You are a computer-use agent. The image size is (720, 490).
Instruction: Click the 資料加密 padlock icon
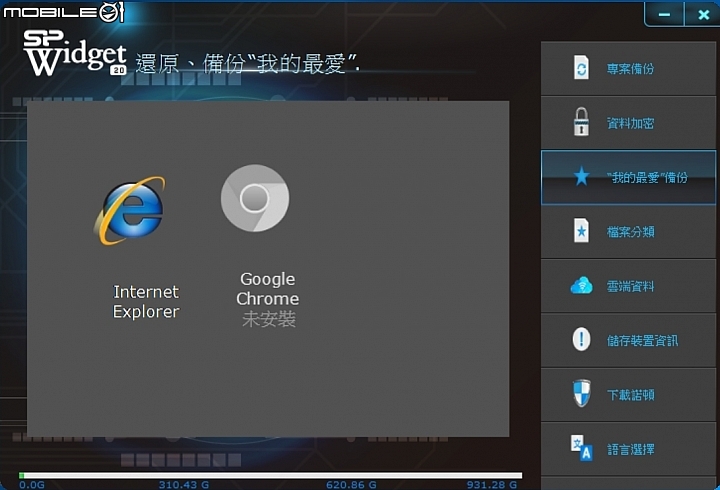point(581,122)
